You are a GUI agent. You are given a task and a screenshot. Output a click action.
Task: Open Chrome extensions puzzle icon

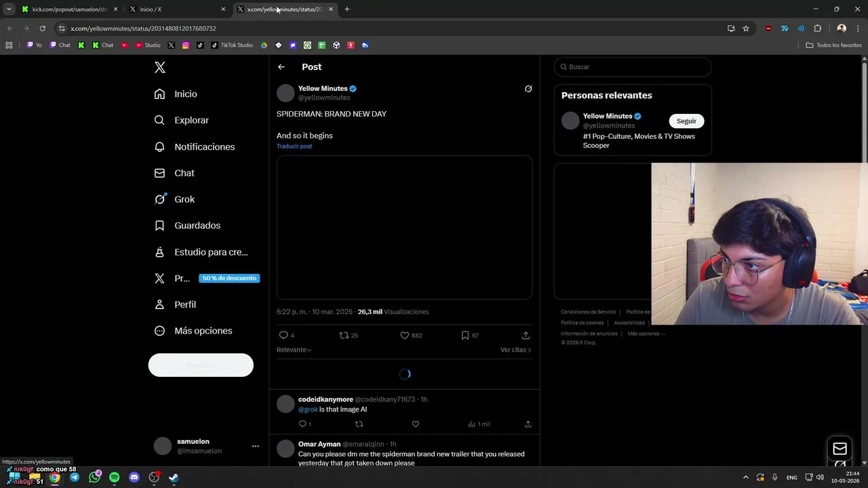click(x=817, y=28)
